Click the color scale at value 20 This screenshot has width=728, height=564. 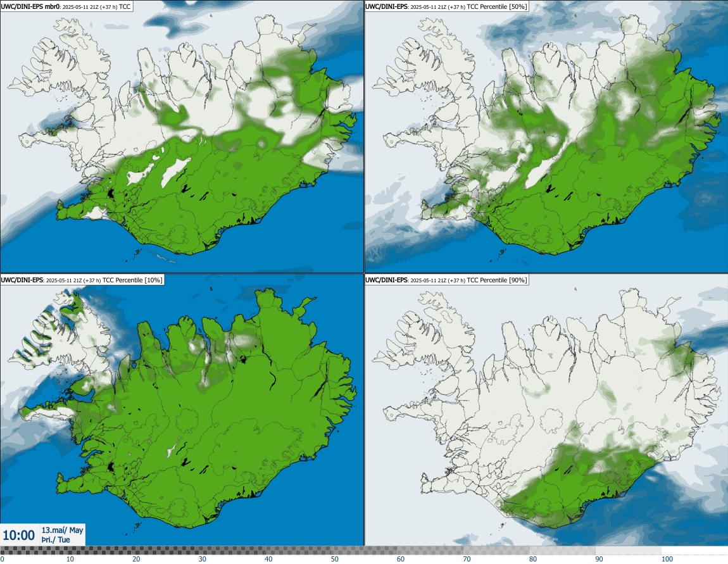136,559
